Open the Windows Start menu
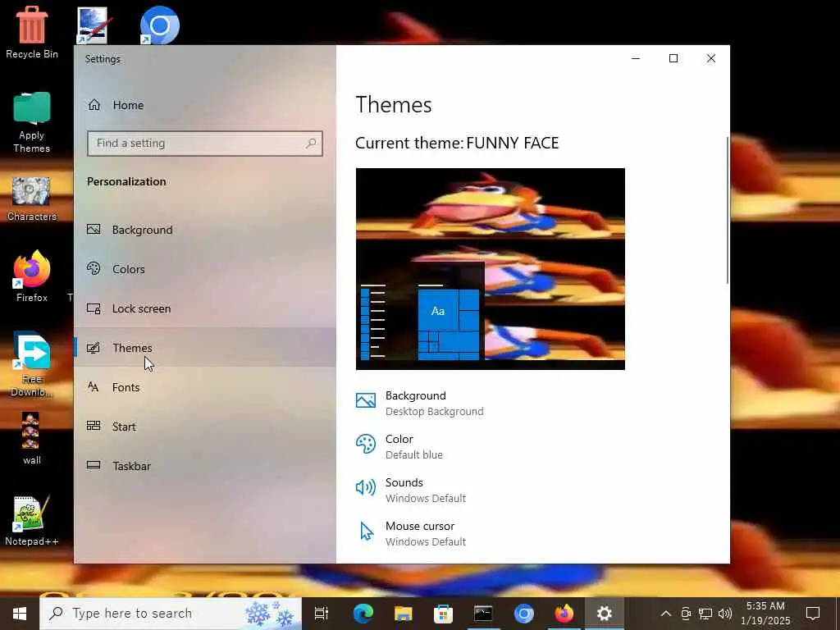 (20, 614)
